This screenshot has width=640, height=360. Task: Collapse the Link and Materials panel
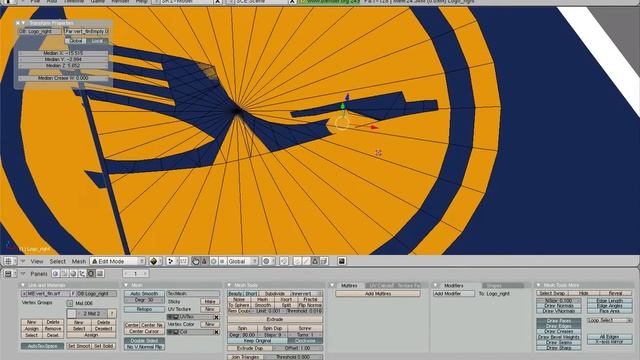pos(23,285)
